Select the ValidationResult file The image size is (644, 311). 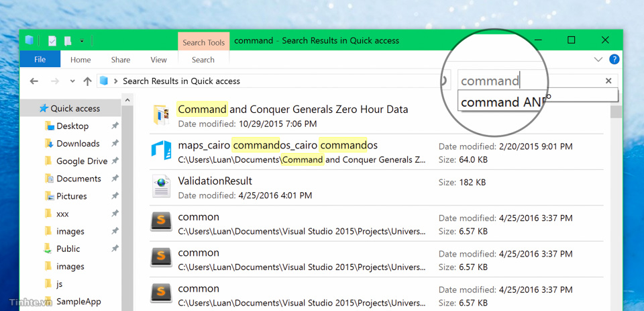point(215,181)
